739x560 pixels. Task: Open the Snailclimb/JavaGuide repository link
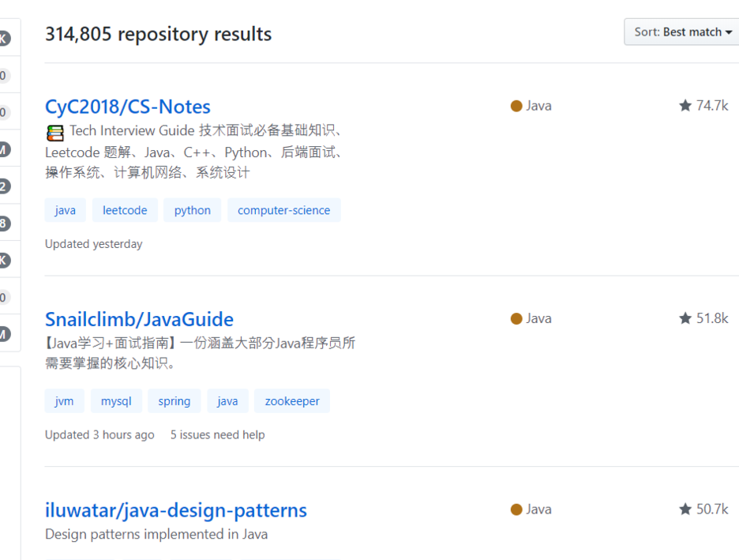[139, 320]
